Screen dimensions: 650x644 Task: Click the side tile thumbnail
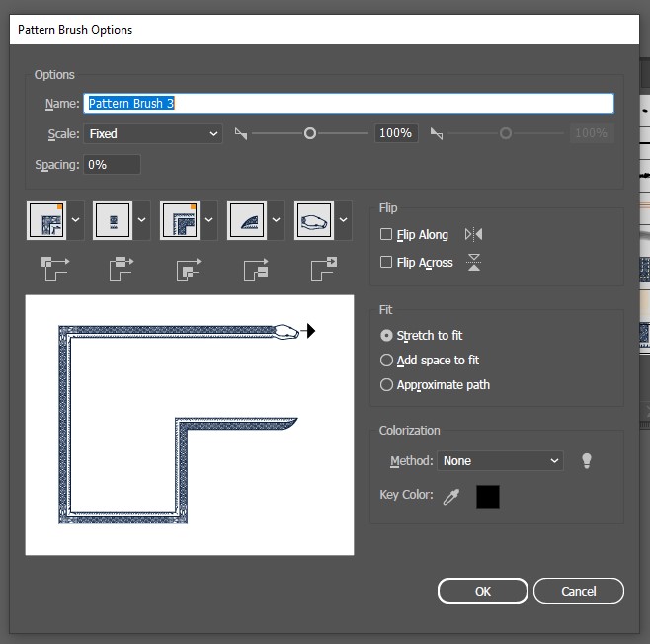(113, 220)
